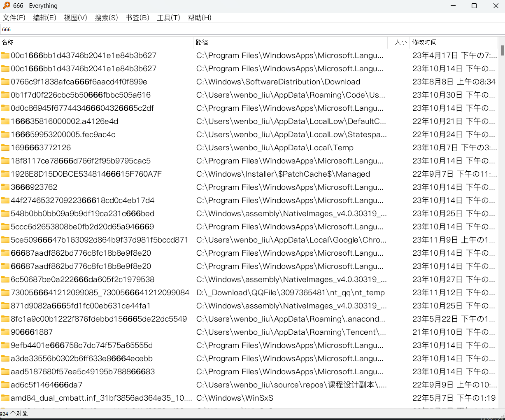Click folder icon of 906661887
Viewport: 505px width, 420px height.
click(x=5, y=332)
